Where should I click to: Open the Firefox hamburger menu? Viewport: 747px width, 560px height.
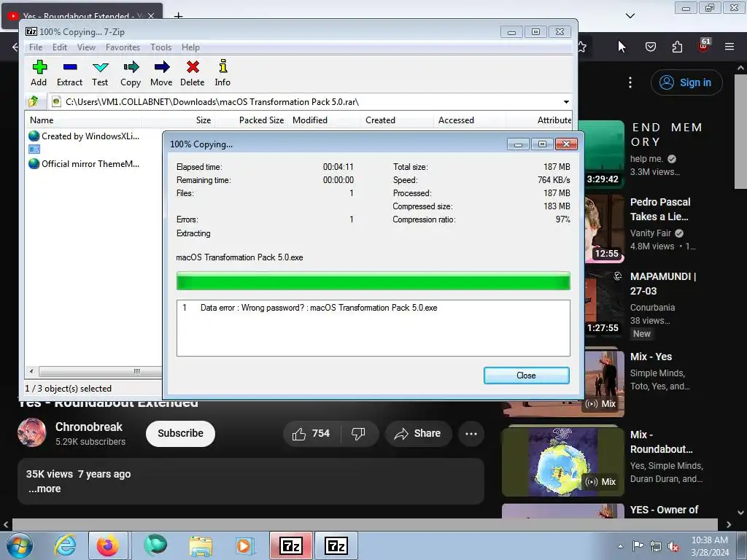(x=729, y=47)
